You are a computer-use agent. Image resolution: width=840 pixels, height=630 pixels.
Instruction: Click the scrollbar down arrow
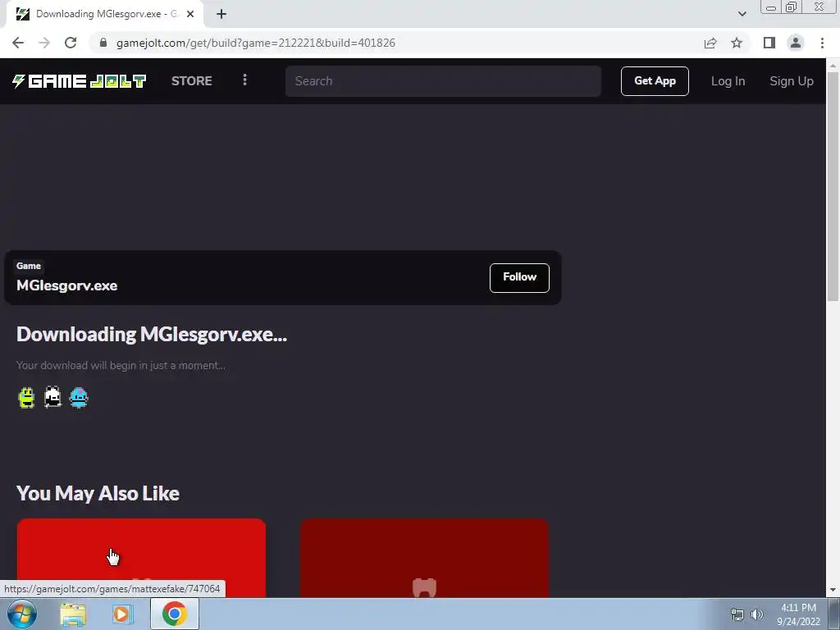833,591
